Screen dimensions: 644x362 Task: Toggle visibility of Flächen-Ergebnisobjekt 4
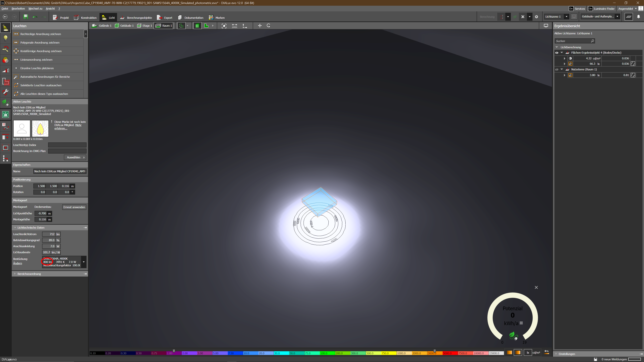557,53
